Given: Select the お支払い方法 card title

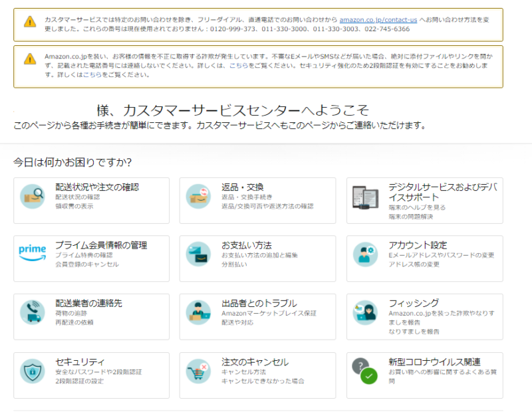Looking at the screenshot, I should pyautogui.click(x=247, y=245).
